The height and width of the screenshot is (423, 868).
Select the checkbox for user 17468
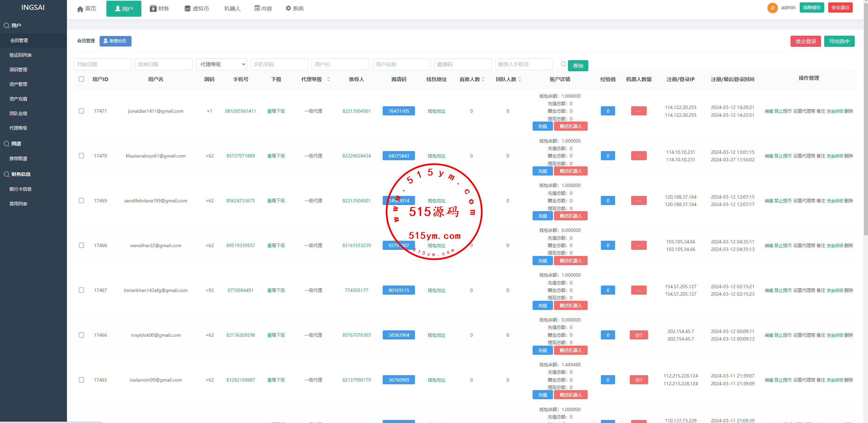(81, 245)
